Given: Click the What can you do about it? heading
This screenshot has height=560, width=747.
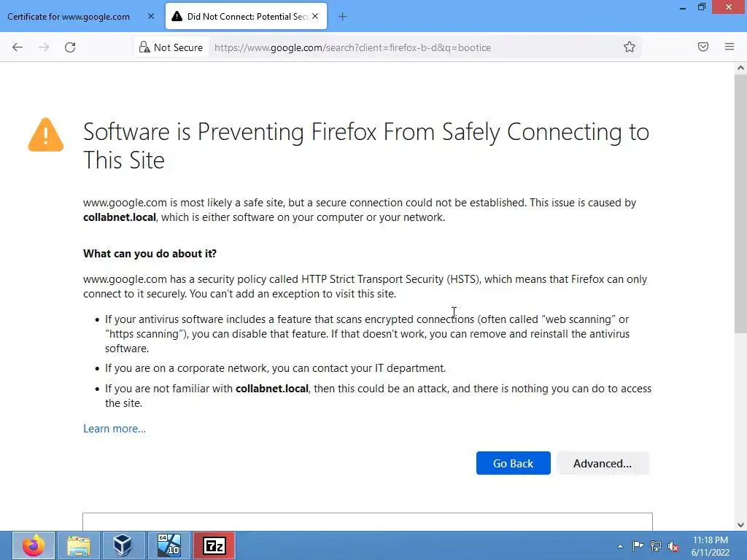Looking at the screenshot, I should [x=150, y=253].
